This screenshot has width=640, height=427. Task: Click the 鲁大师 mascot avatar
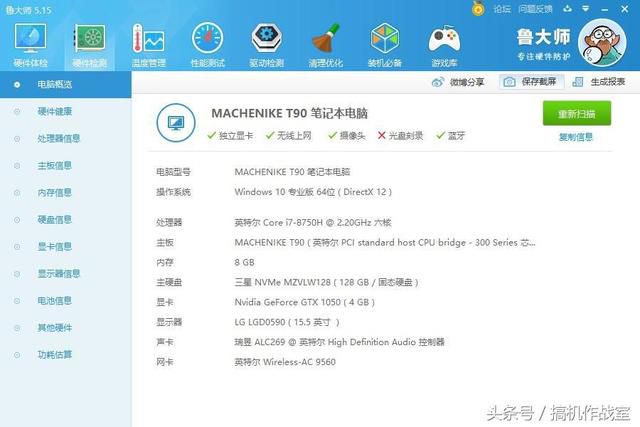602,42
